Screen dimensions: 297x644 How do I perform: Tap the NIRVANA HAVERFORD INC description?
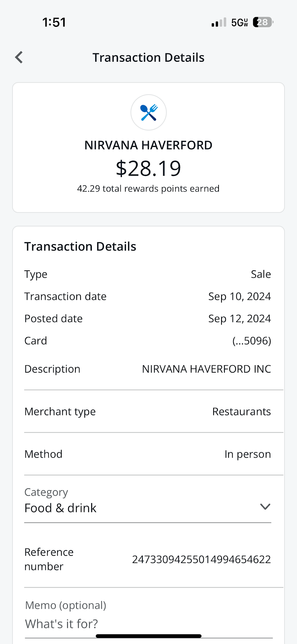point(206,369)
